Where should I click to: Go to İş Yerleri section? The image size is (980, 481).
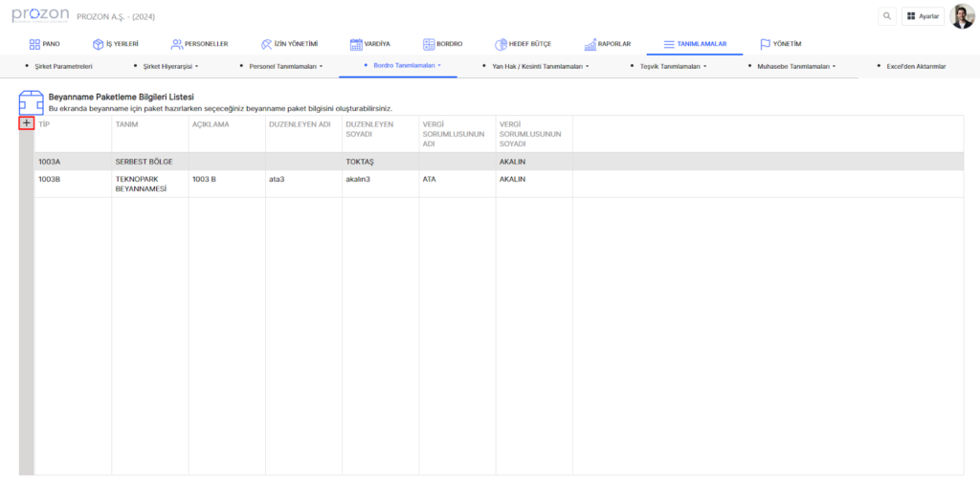click(x=116, y=44)
